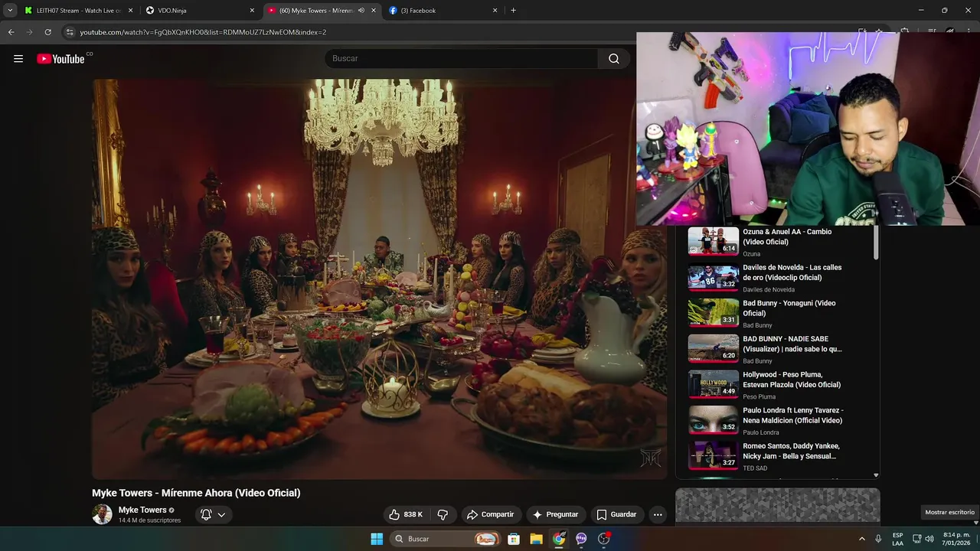Screen dimensions: 980x551
Task: Click the main video player frame
Action: pyautogui.click(x=380, y=279)
